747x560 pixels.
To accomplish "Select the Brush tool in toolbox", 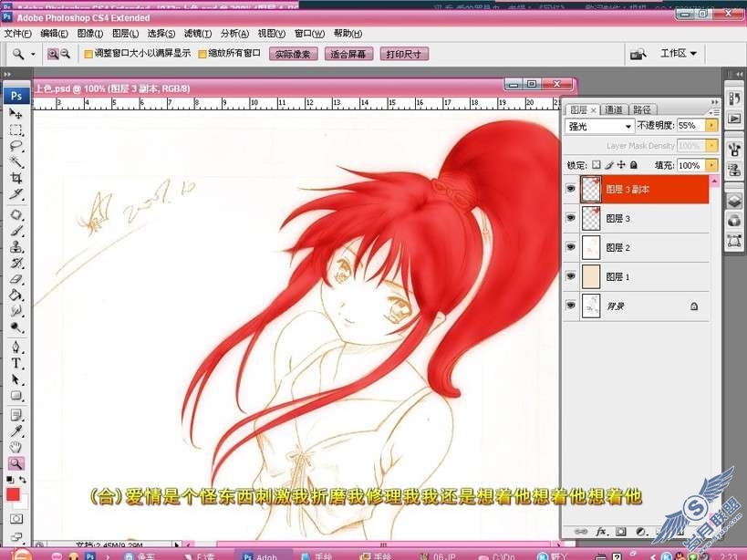I will pos(16,231).
